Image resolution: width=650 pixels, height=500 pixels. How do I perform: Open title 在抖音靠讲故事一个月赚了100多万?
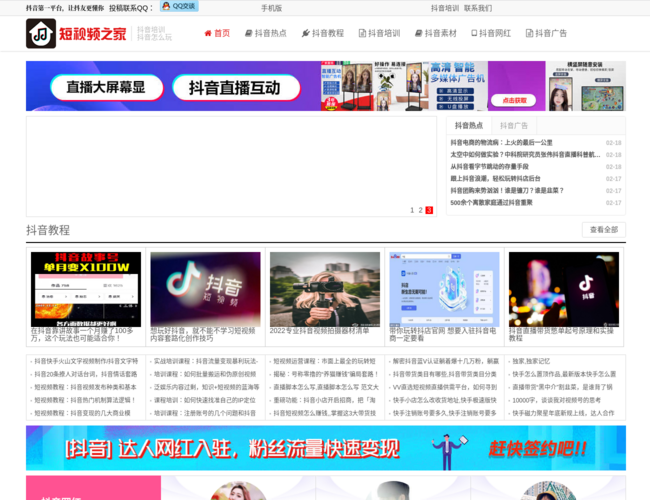(x=82, y=335)
